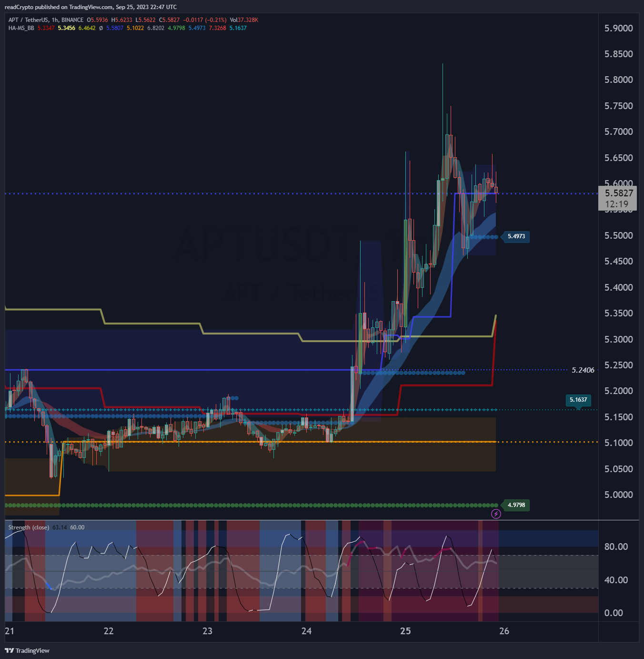Click the close value C5.5827
The height and width of the screenshot is (659, 644).
point(170,20)
